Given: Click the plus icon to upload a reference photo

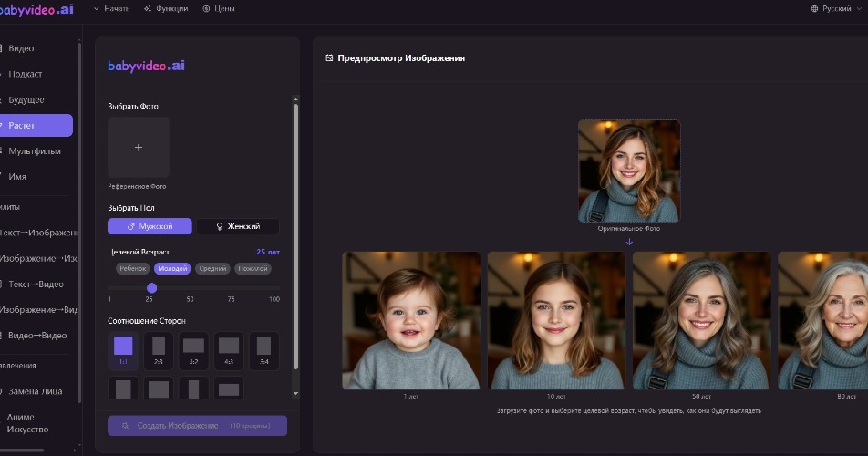Looking at the screenshot, I should (x=139, y=147).
